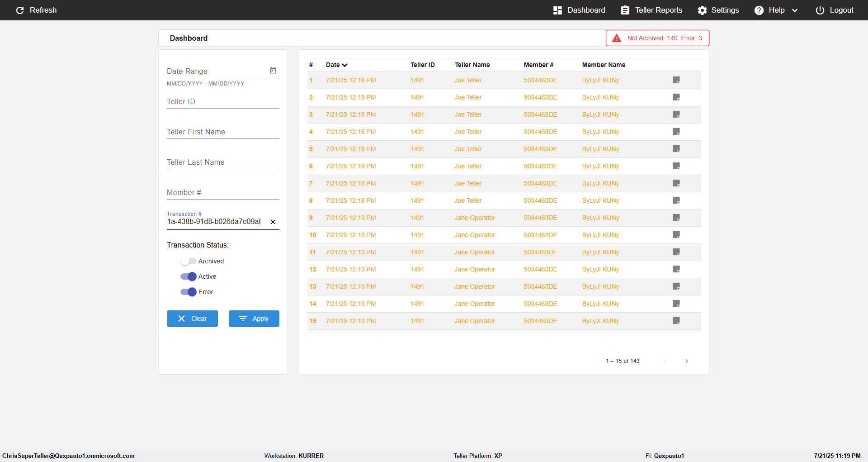Open the note icon for row 1

676,80
